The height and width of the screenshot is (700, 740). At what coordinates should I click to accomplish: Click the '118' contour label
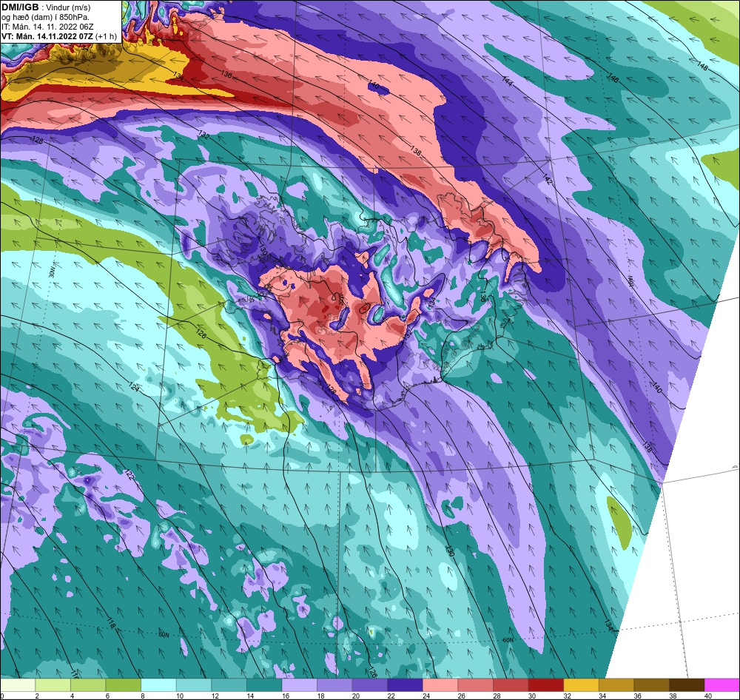(111, 623)
